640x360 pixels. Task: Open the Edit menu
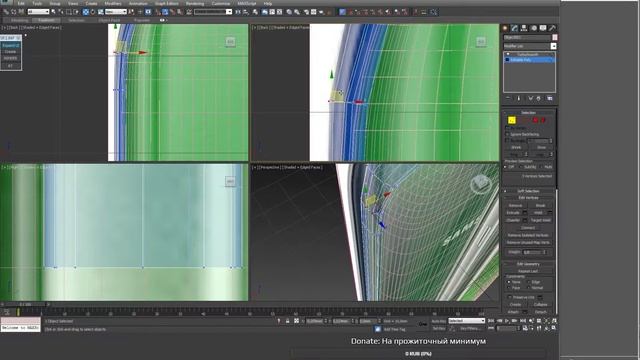21,3
